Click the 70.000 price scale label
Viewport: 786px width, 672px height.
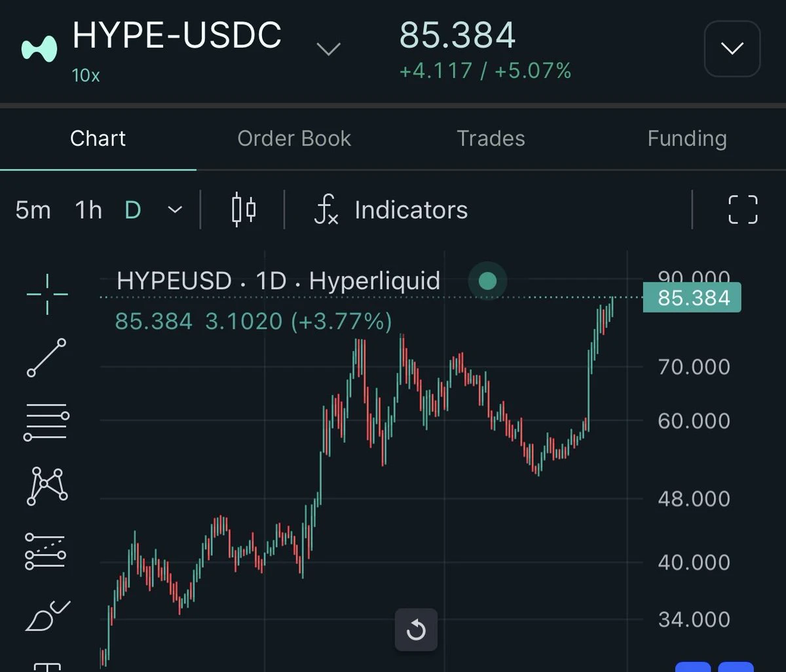694,367
